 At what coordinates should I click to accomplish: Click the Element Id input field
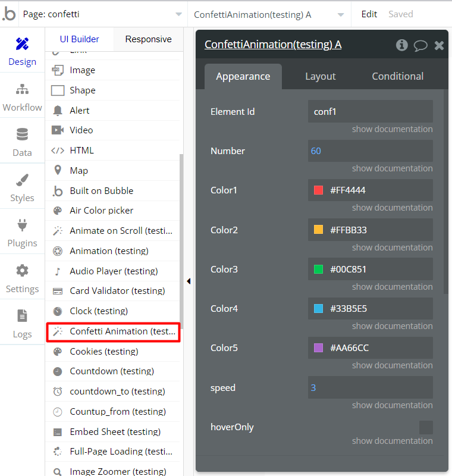[x=370, y=111]
